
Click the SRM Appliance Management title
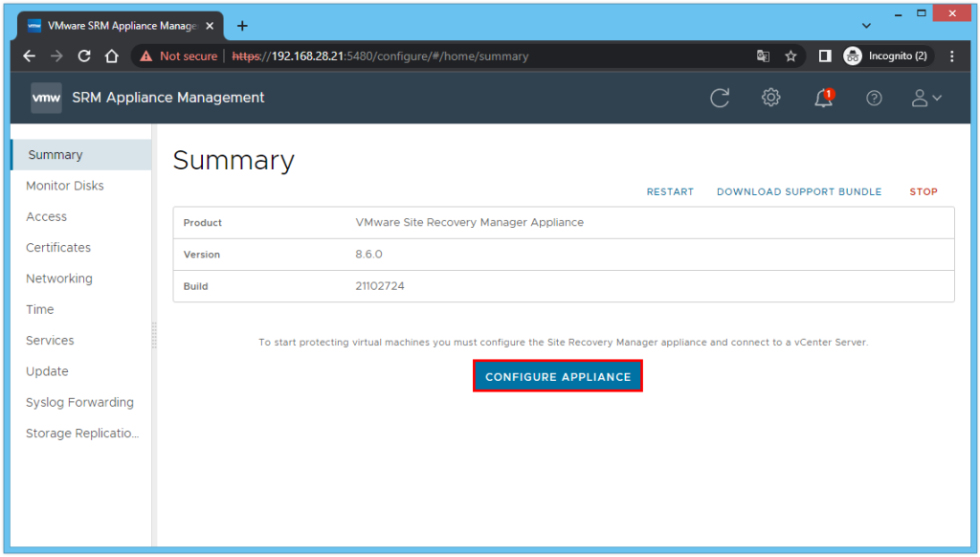coord(168,98)
